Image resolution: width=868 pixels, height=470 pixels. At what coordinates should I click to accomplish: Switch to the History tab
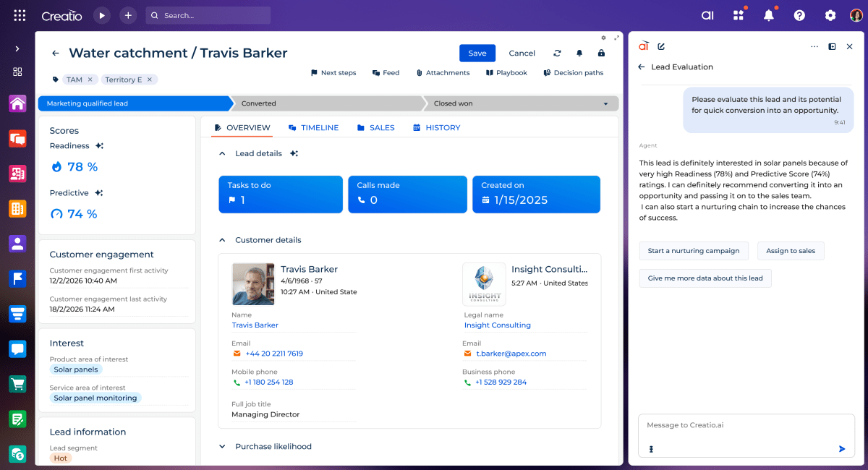coord(437,127)
